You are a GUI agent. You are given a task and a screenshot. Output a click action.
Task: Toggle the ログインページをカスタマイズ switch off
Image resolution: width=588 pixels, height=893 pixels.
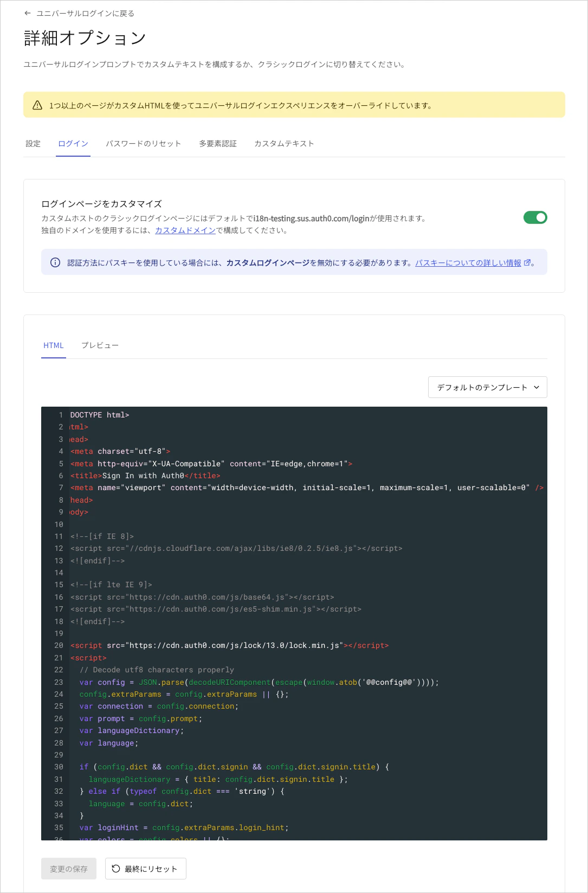point(535,217)
